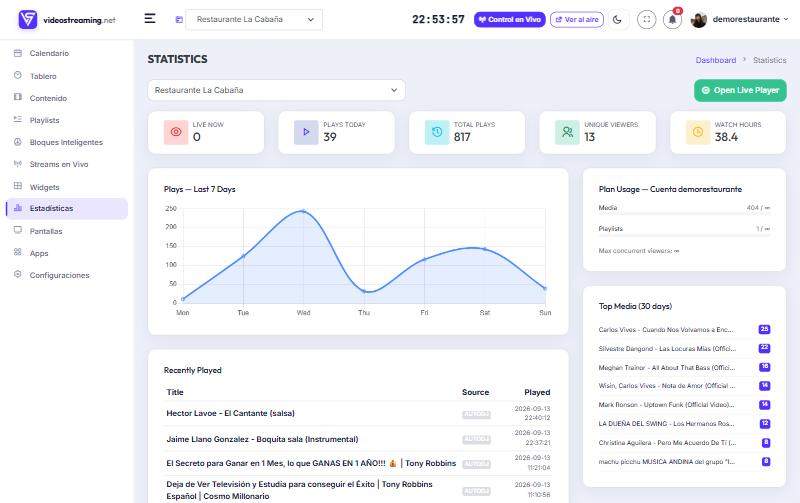Toggle fullscreen mode icon
The height and width of the screenshot is (503, 800).
(x=646, y=19)
